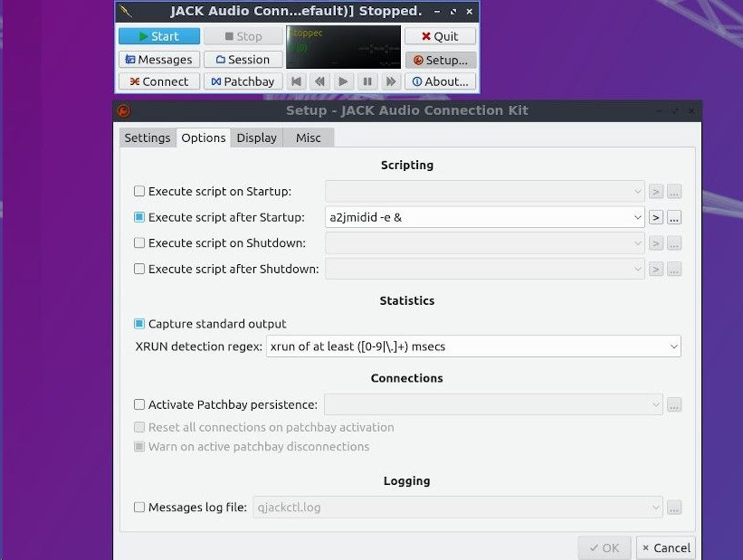This screenshot has width=743, height=560.
Task: Browse for script on Startup file
Action: (674, 192)
